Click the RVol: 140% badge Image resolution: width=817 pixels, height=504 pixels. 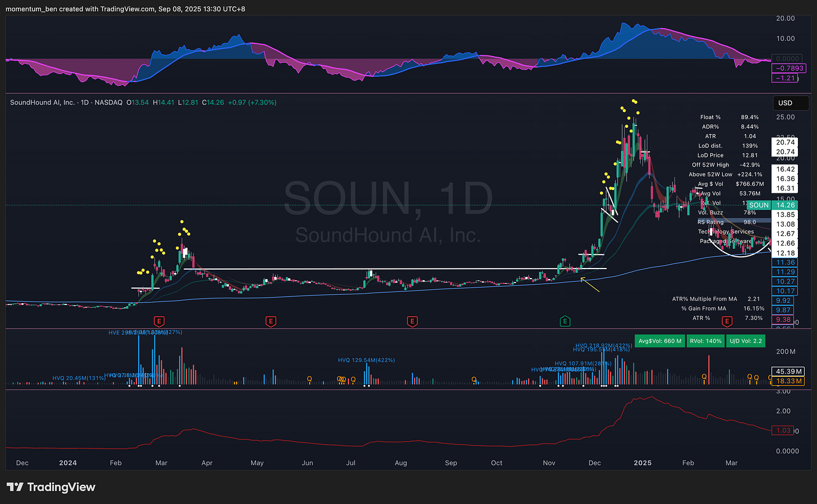click(x=705, y=341)
